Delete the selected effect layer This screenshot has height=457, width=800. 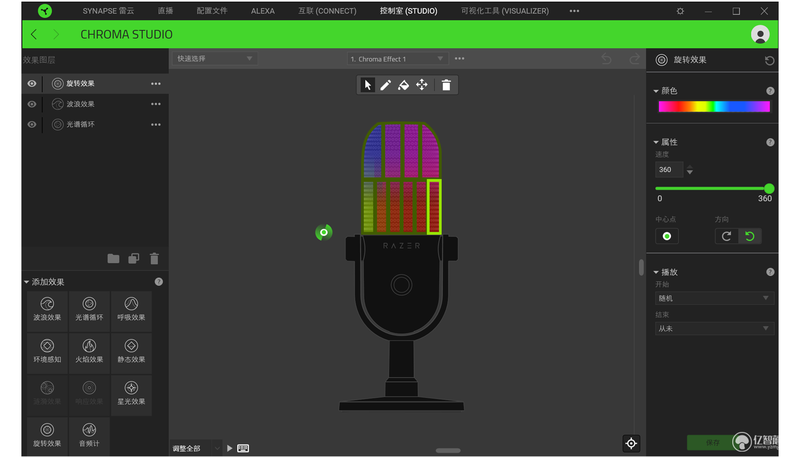[154, 259]
